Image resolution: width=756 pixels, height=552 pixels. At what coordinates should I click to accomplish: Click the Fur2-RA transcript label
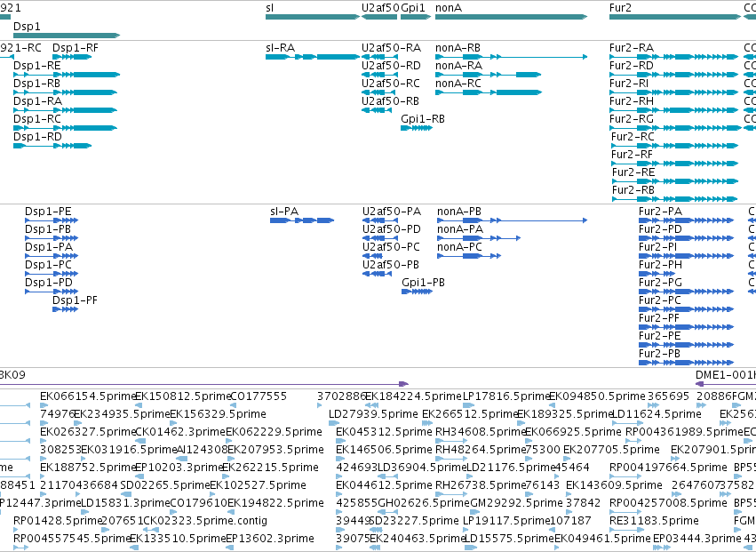pyautogui.click(x=632, y=48)
